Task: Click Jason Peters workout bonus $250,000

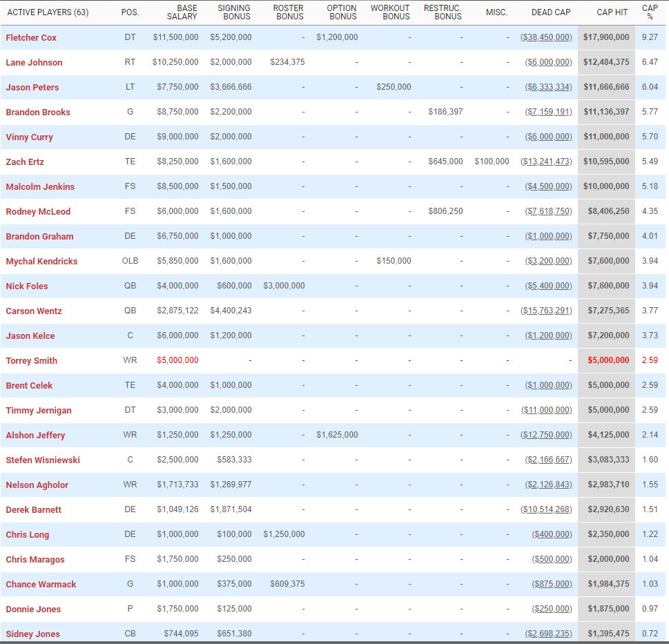Action: pos(394,87)
